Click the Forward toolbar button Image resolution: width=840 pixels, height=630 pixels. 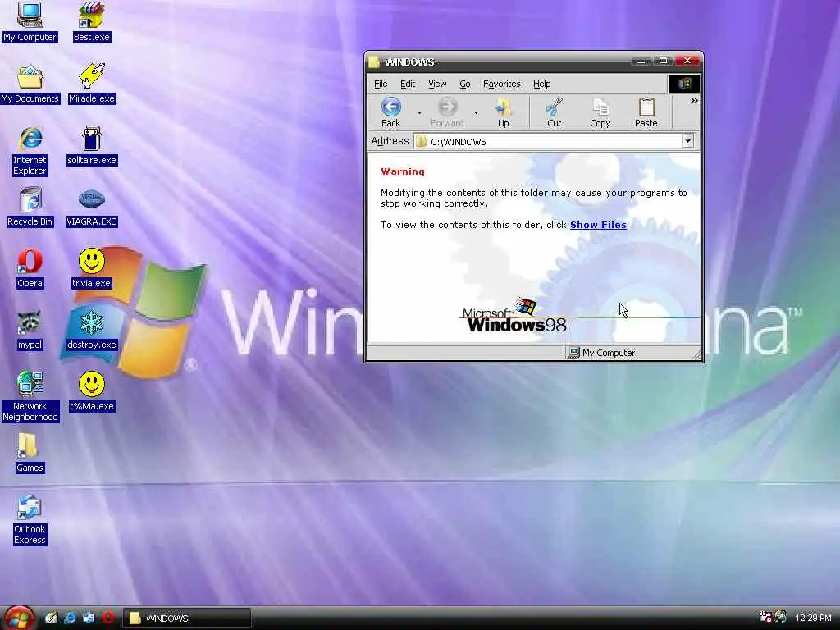coord(447,112)
